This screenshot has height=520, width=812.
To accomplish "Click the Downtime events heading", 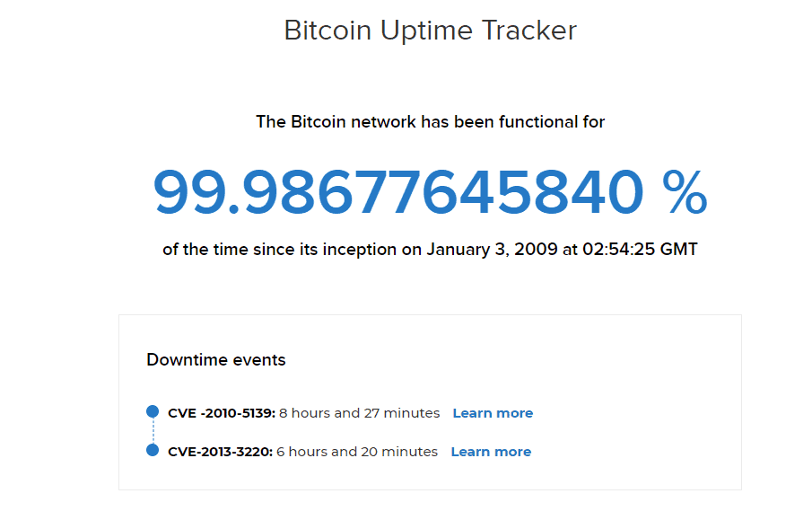I will point(216,360).
